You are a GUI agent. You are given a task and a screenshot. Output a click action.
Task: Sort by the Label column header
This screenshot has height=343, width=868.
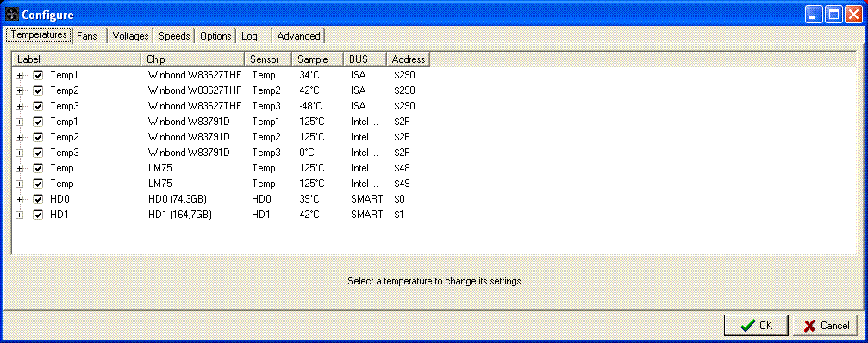(77, 59)
